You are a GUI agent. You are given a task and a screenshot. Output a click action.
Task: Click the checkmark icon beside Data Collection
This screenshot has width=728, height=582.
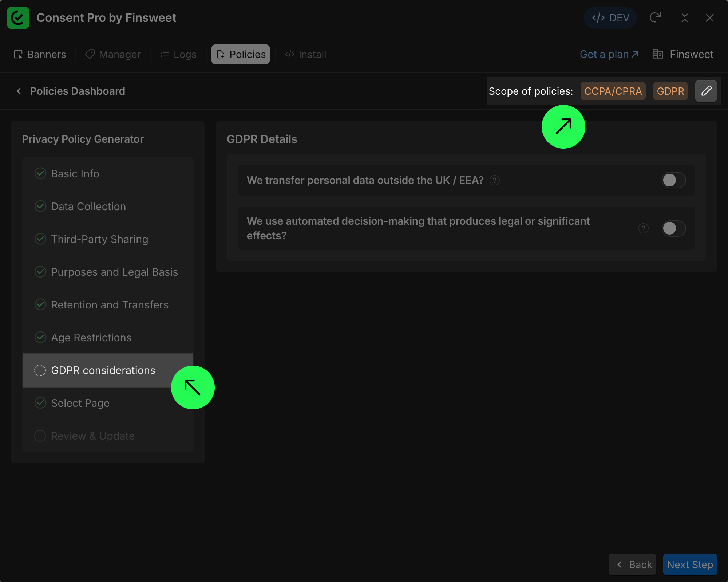40,206
